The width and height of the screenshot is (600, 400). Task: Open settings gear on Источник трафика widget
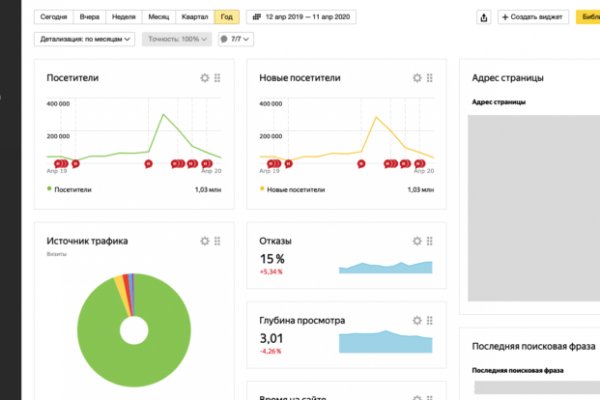[205, 241]
